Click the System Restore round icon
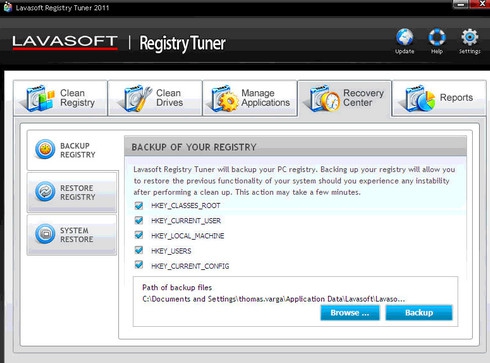The width and height of the screenshot is (490, 363). tap(45, 234)
